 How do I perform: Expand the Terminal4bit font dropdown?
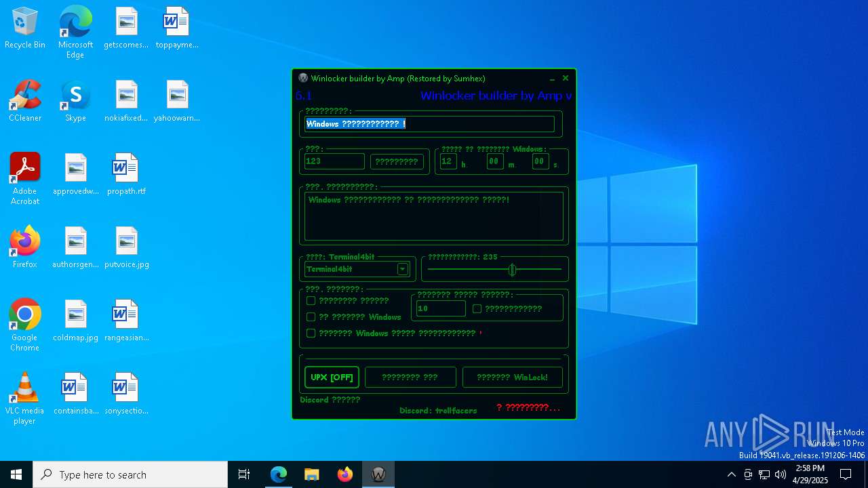402,269
